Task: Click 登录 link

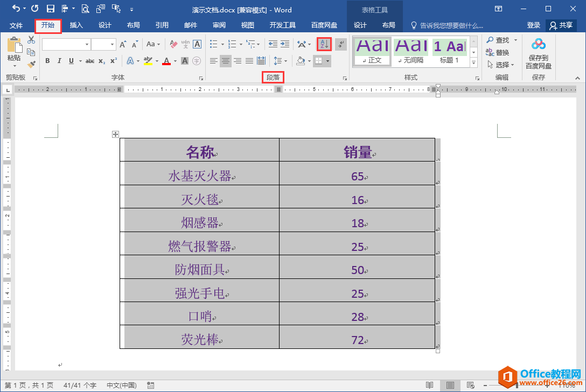Action: coord(533,25)
